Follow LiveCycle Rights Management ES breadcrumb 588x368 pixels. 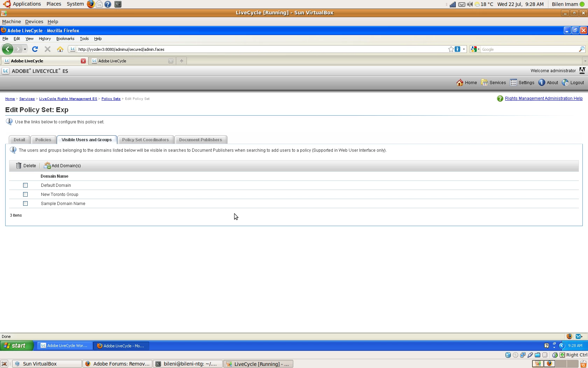point(68,99)
